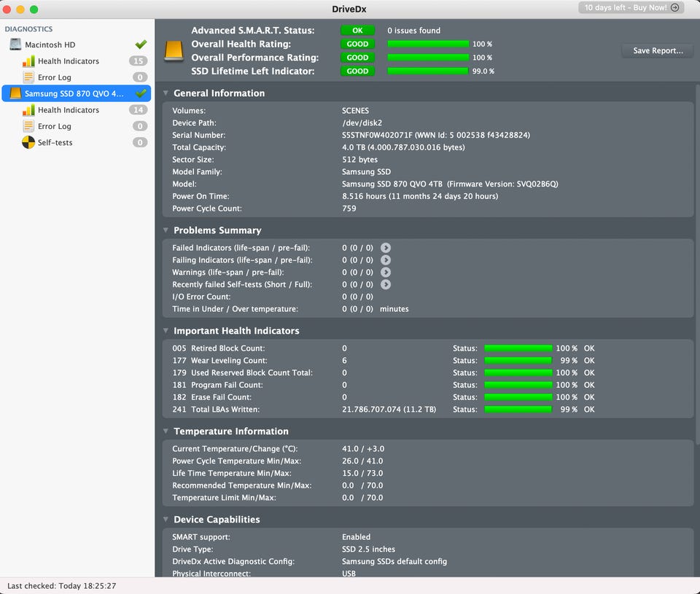Image resolution: width=700 pixels, height=594 pixels.
Task: Click the 0 badge beside Self-tests
Action: click(x=140, y=142)
